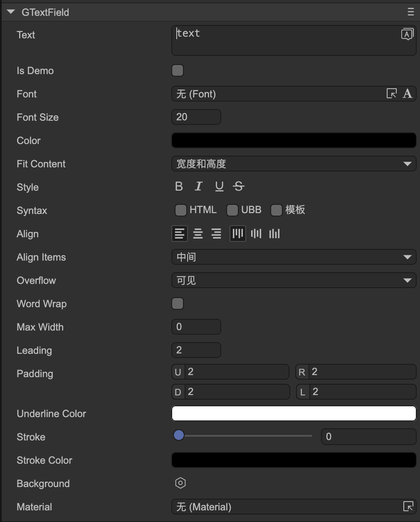Set horizontal alignment to right

pos(216,234)
